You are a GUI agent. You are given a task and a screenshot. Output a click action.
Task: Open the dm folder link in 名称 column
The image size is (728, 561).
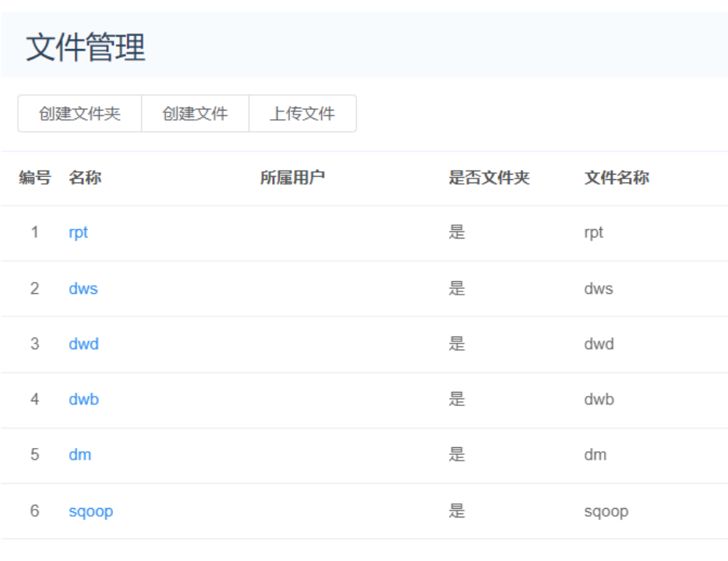80,454
